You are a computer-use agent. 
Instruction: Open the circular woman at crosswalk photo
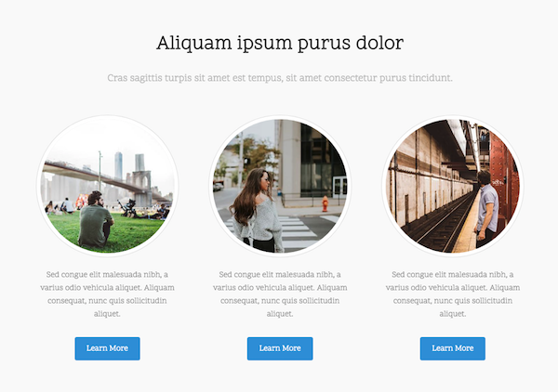[x=280, y=186]
